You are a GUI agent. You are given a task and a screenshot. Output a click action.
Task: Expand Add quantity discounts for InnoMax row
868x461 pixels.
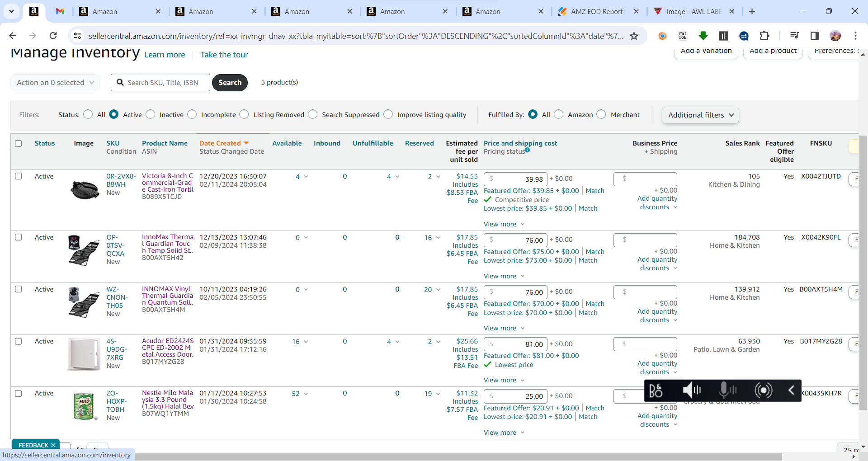tap(658, 263)
